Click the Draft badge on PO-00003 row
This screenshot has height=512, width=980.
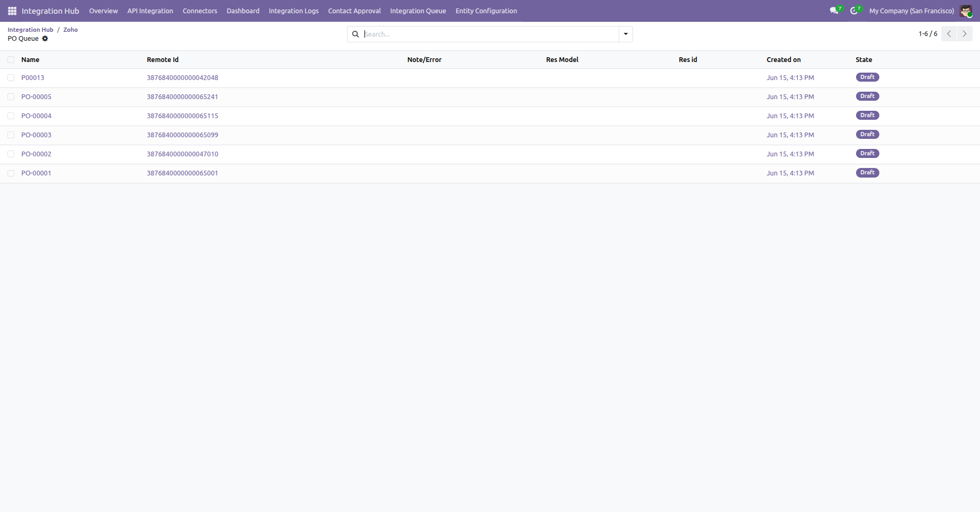click(867, 135)
